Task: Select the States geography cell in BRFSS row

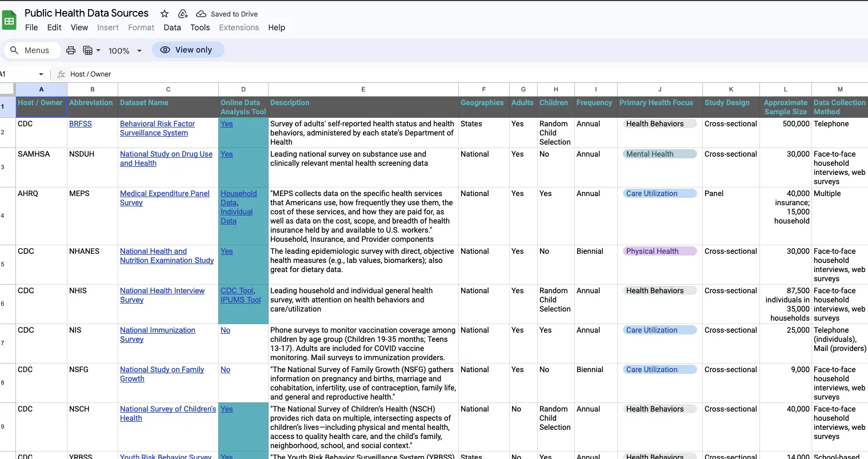Action: 484,133
